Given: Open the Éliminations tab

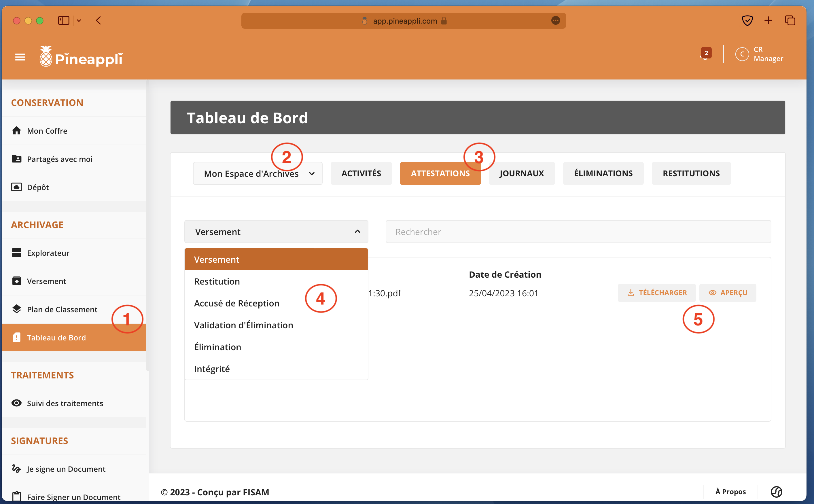Looking at the screenshot, I should coord(603,173).
